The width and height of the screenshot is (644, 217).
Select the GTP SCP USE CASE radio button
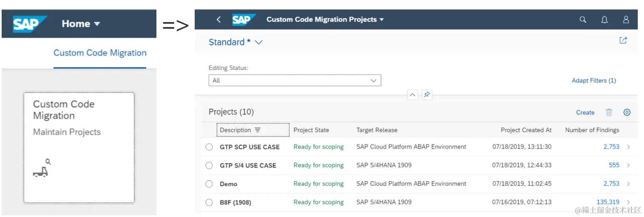pyautogui.click(x=209, y=147)
